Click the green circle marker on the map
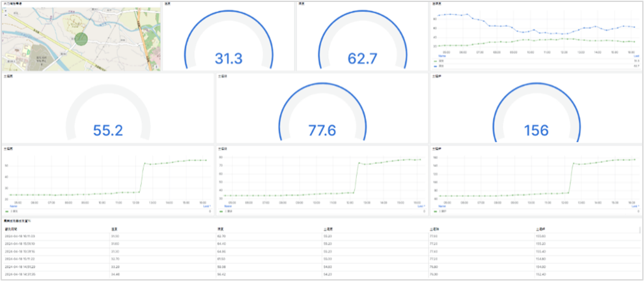The height and width of the screenshot is (281, 644). pos(81,38)
